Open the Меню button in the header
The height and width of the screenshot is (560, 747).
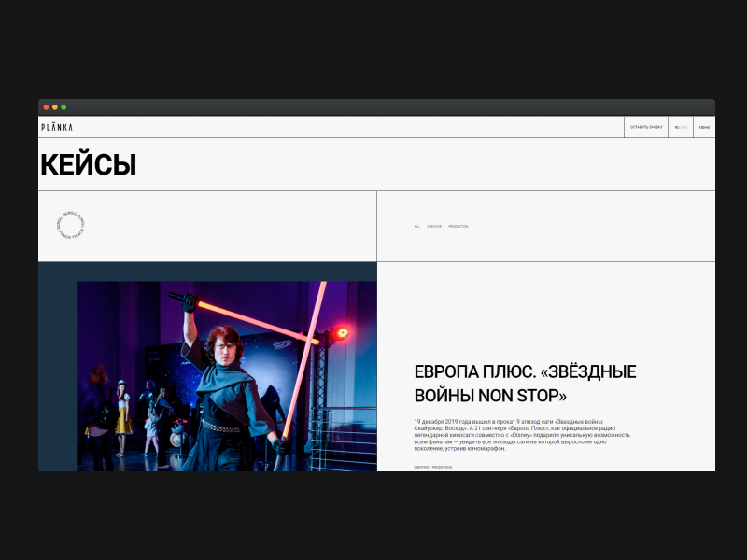click(704, 127)
